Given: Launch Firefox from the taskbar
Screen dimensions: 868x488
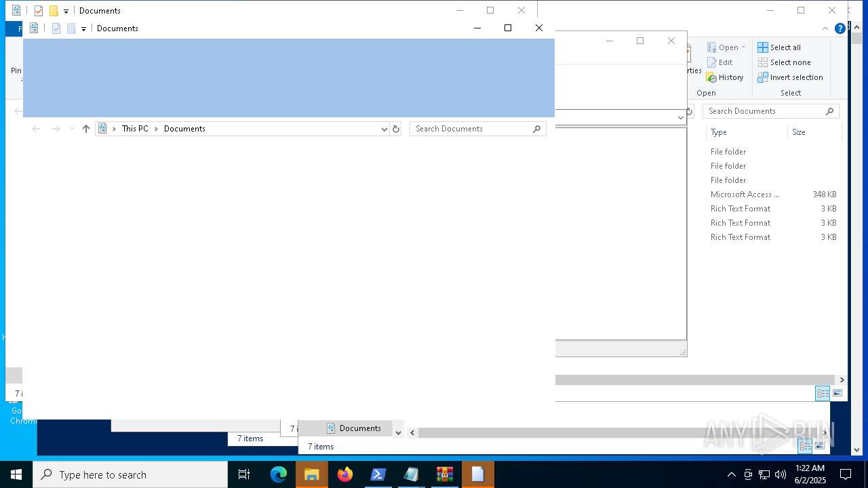Looking at the screenshot, I should 345,474.
